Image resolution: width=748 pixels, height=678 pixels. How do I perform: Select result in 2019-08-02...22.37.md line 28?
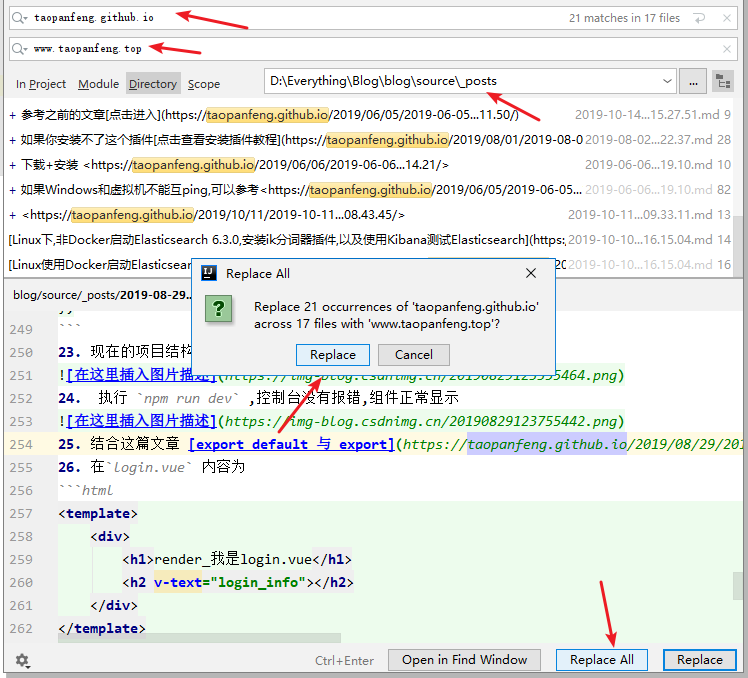tap(370, 140)
